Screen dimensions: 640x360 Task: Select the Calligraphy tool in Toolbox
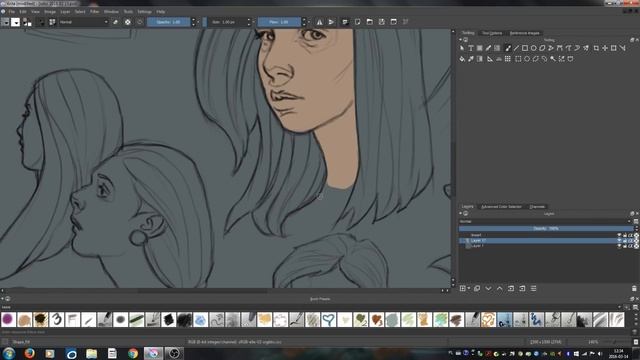point(488,48)
